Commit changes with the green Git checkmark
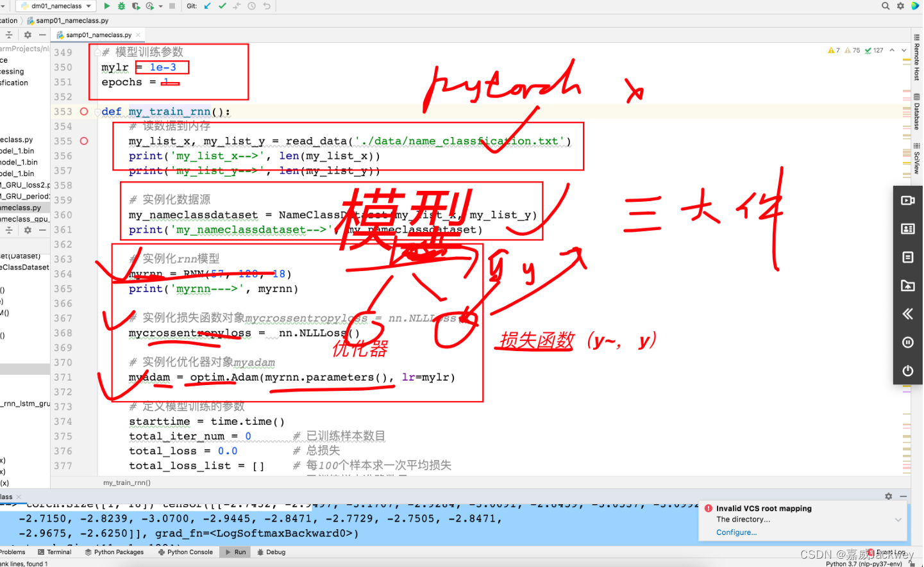 pos(222,6)
